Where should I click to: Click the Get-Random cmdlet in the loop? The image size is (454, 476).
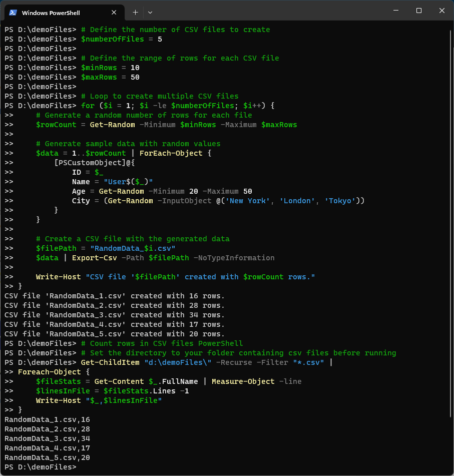(112, 124)
